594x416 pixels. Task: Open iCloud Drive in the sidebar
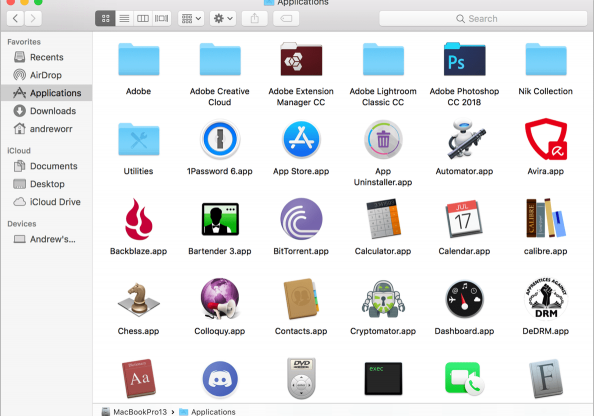click(46, 202)
